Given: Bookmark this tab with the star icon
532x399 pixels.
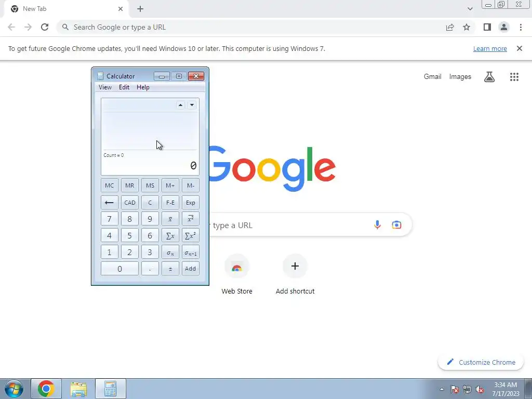Looking at the screenshot, I should tap(467, 27).
